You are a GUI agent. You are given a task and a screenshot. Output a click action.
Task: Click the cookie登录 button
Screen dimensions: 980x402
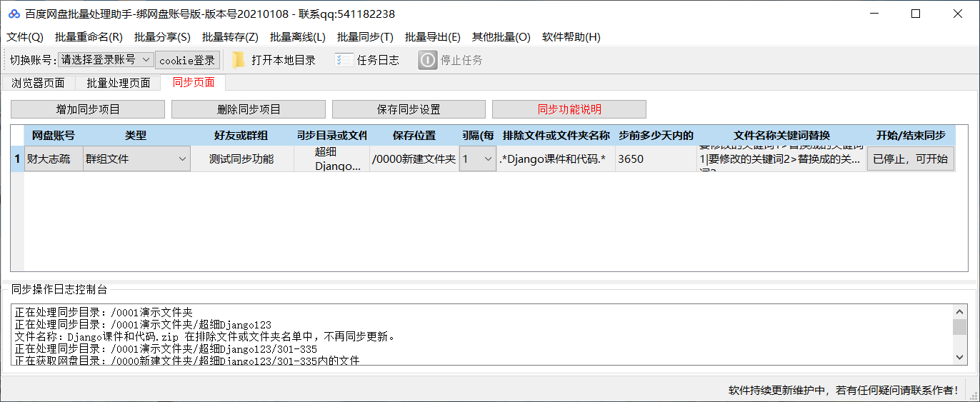pos(187,60)
